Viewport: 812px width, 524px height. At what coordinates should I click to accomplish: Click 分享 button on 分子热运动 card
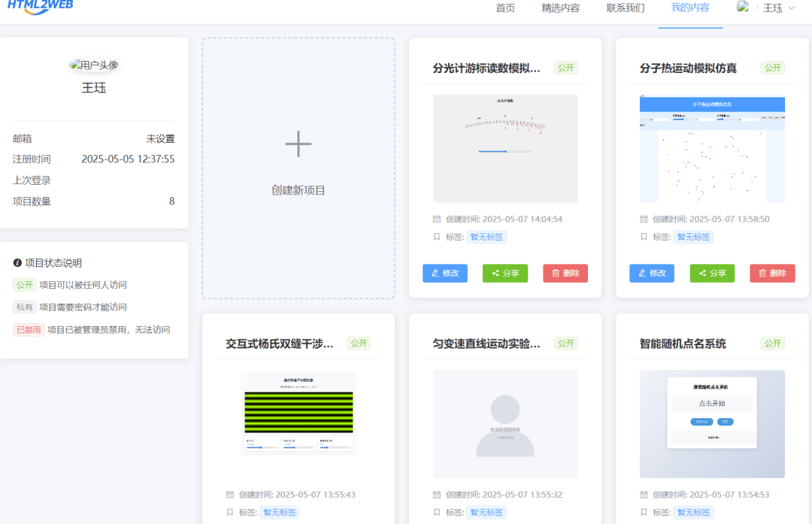pyautogui.click(x=712, y=273)
